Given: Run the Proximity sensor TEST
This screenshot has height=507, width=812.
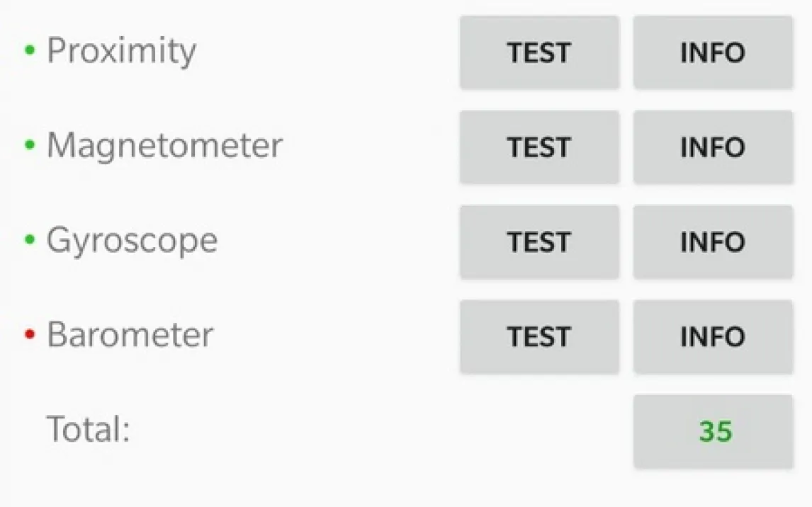Looking at the screenshot, I should pos(539,53).
